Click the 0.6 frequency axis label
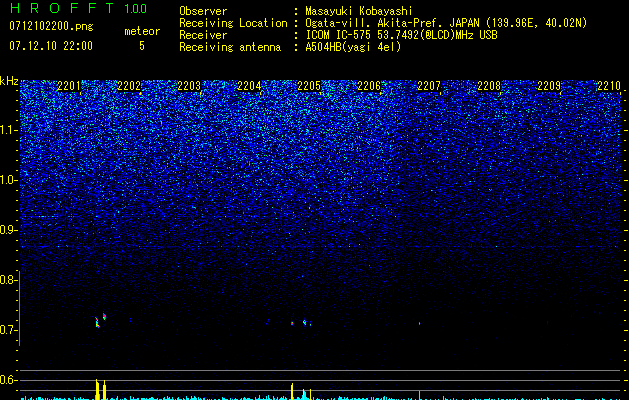629x400 pixels. coord(8,380)
